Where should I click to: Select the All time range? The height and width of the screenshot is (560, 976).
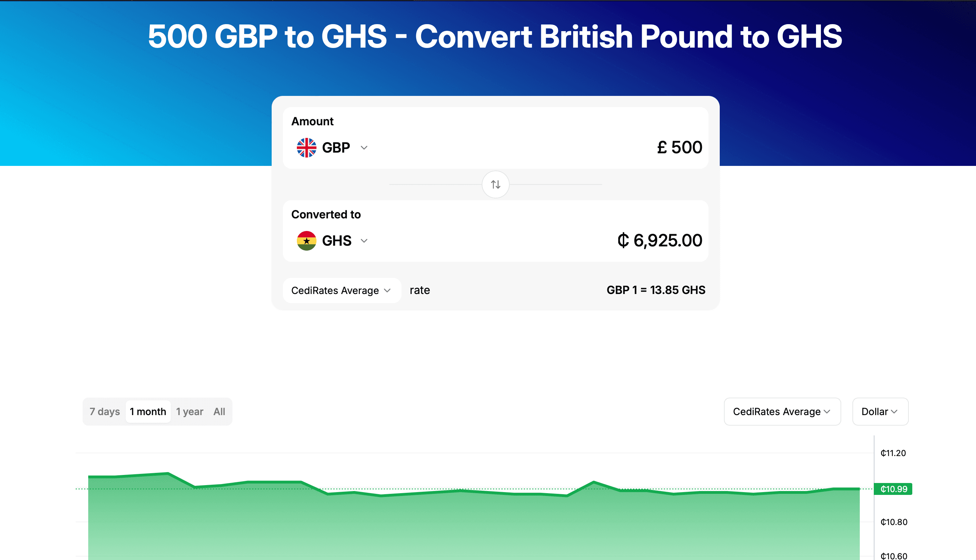pos(219,412)
